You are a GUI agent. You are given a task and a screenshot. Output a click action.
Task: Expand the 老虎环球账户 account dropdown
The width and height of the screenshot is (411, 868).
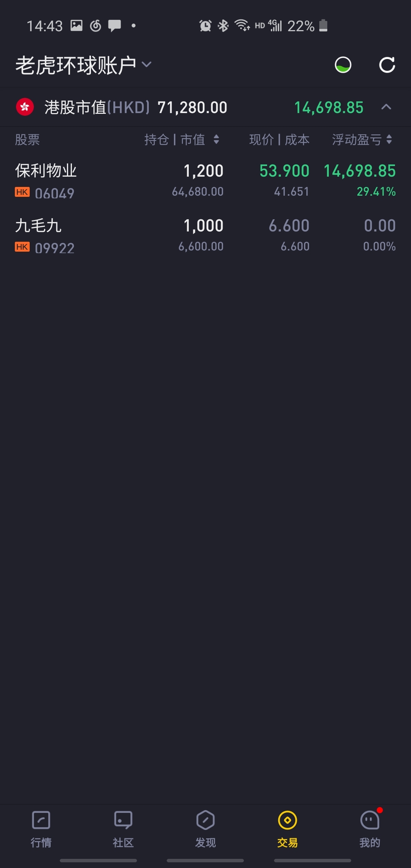[x=83, y=65]
